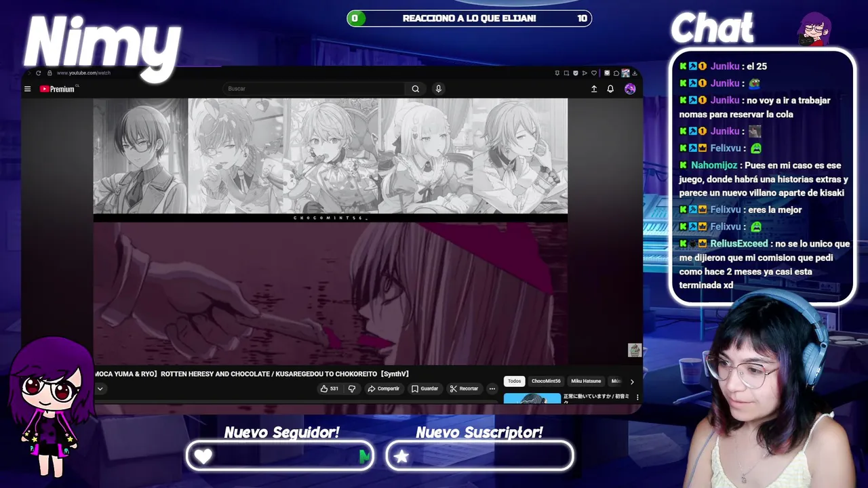The image size is (868, 488).
Task: Click Felixvu's name on 'eres la mejor' message
Action: (x=726, y=209)
